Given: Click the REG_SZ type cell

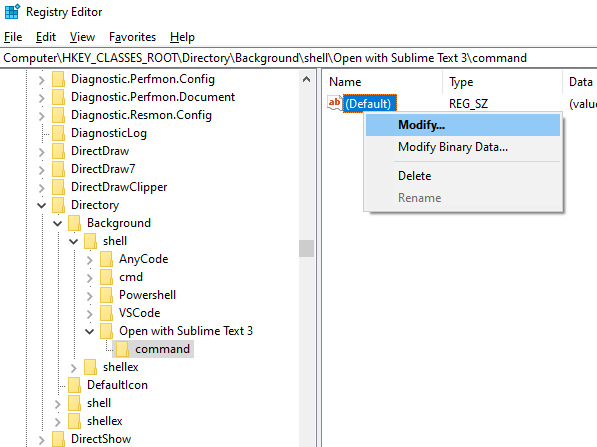Looking at the screenshot, I should (x=468, y=104).
